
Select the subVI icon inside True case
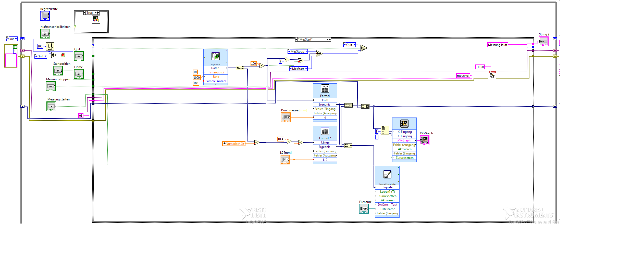(96, 20)
